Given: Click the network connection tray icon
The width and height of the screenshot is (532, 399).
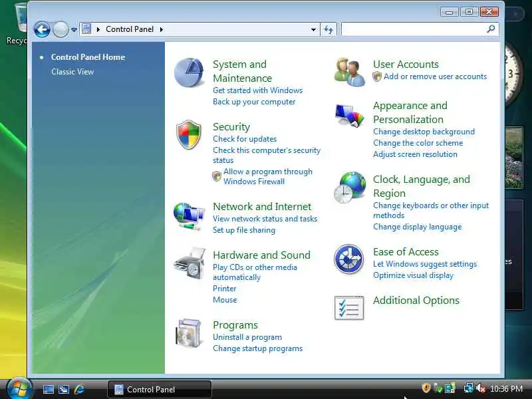Looking at the screenshot, I should pos(468,388).
